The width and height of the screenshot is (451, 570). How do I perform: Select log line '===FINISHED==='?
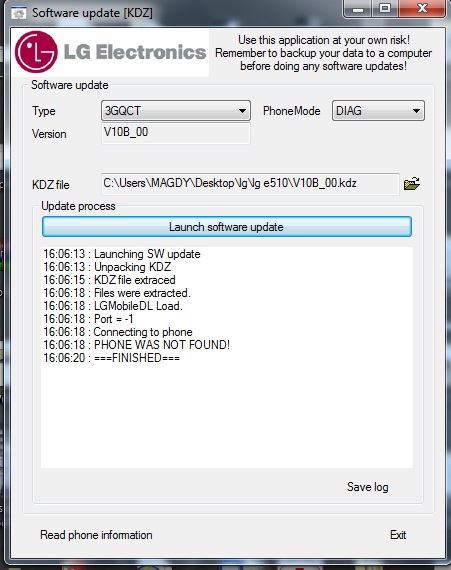[112, 358]
